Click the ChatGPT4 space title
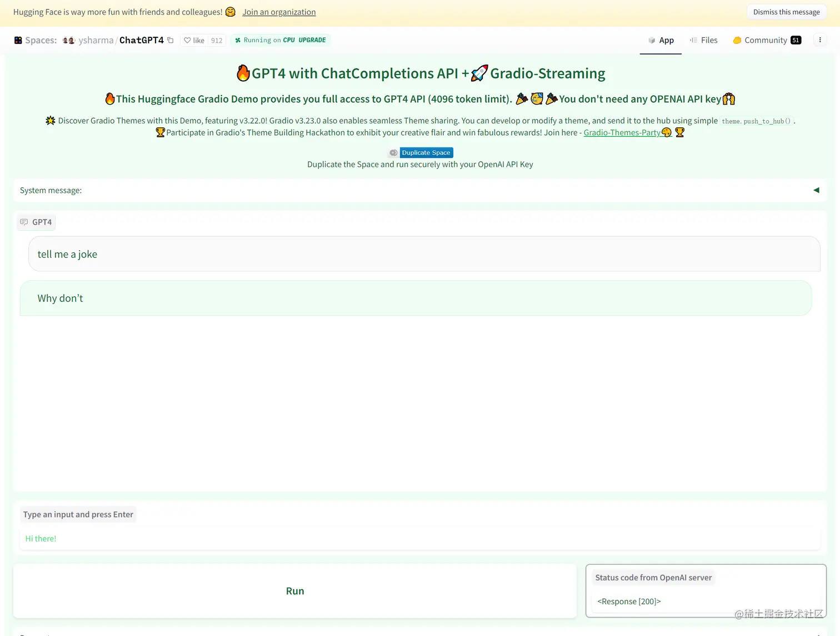The width and height of the screenshot is (840, 636). [142, 40]
